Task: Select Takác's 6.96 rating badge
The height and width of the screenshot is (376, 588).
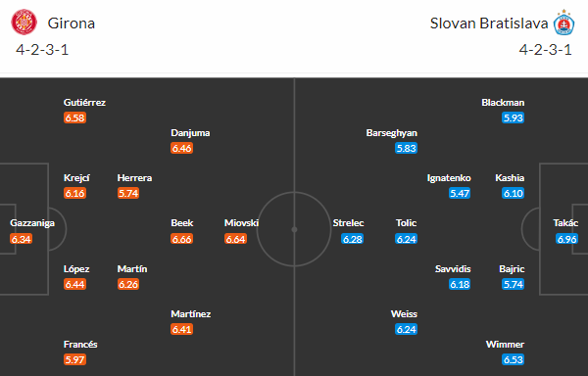Action: 566,239
